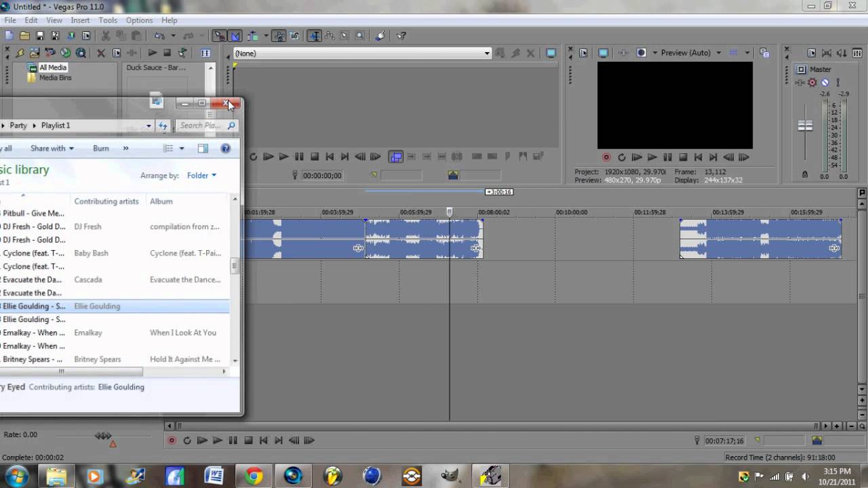Click Play From Start in timeline transport
The width and height of the screenshot is (868, 488).
(x=202, y=441)
